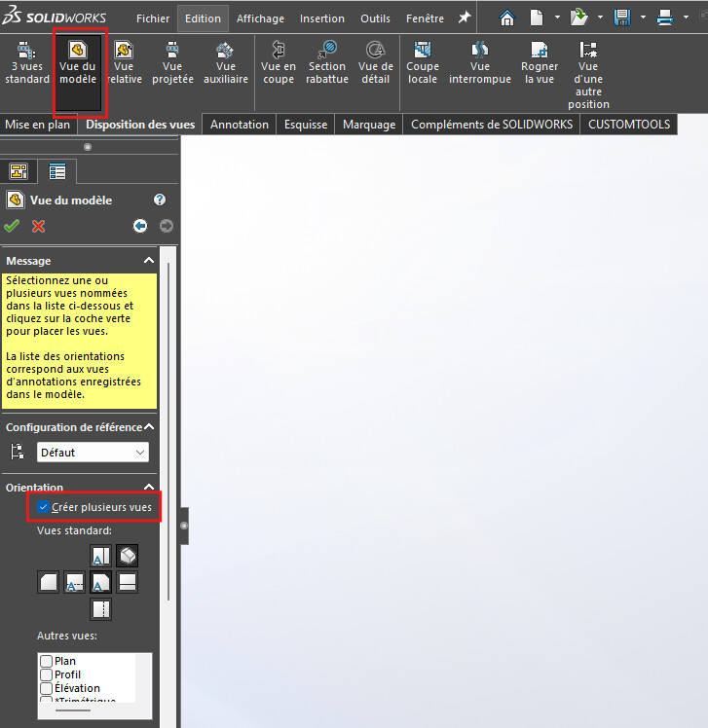Confirm with the green checkmark
This screenshot has width=708, height=728.
click(12, 226)
